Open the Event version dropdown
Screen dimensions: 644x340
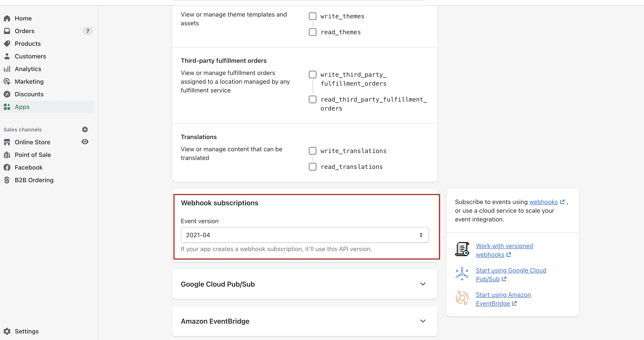(305, 235)
